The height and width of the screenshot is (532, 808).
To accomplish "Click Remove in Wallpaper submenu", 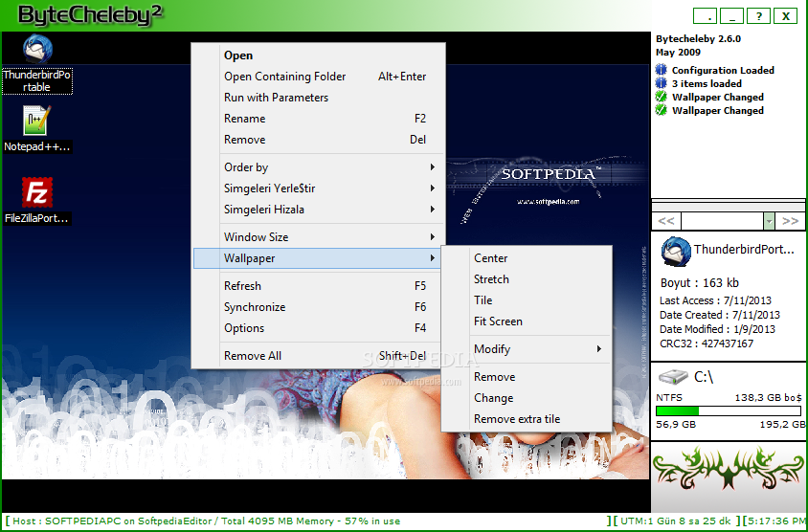I will (527, 377).
